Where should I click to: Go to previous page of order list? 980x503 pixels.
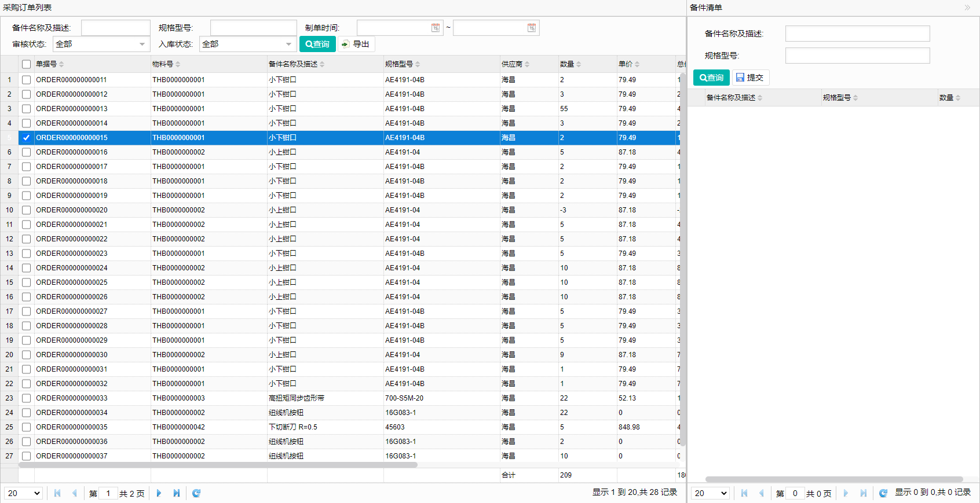[75, 493]
